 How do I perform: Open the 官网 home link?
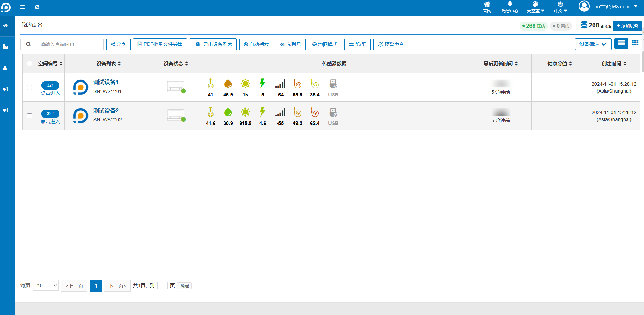click(487, 7)
